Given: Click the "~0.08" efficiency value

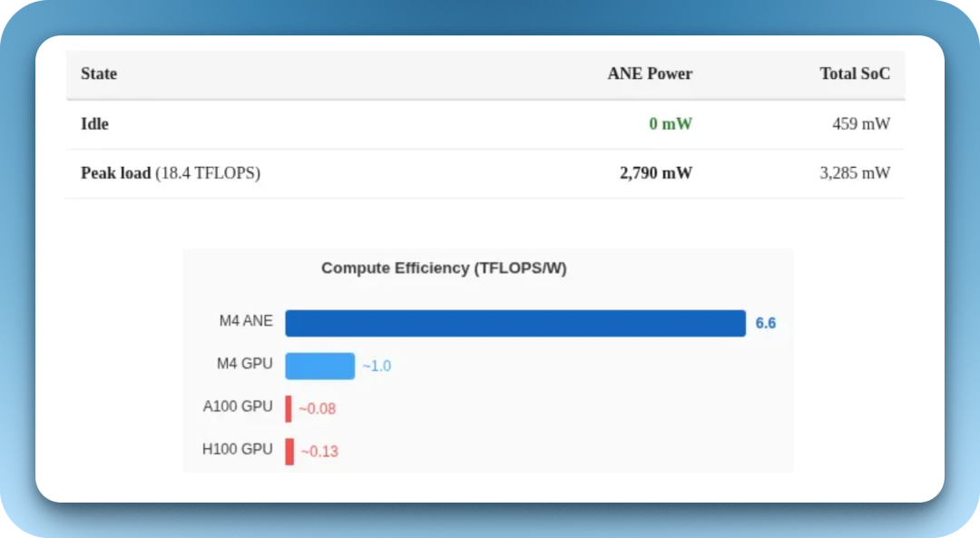Looking at the screenshot, I should click(318, 408).
